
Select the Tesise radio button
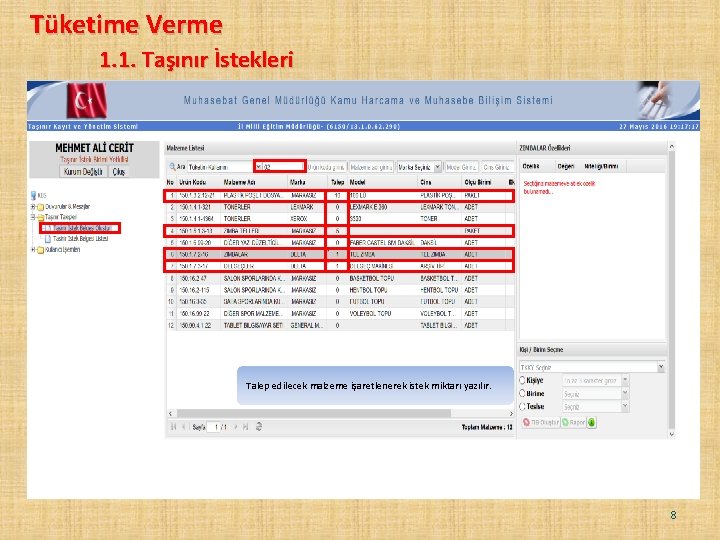point(522,407)
